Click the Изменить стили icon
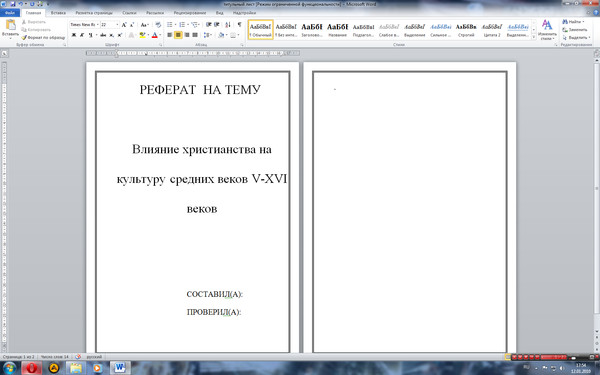Viewport: 600px width, 375px height. (547, 30)
